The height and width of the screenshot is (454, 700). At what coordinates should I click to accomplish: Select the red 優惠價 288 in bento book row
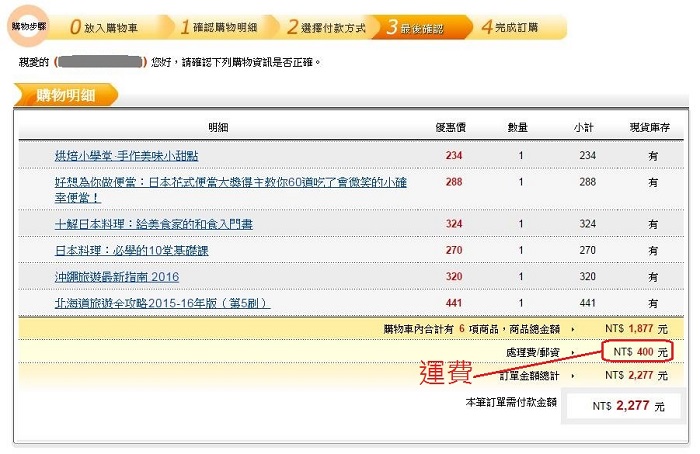(454, 182)
